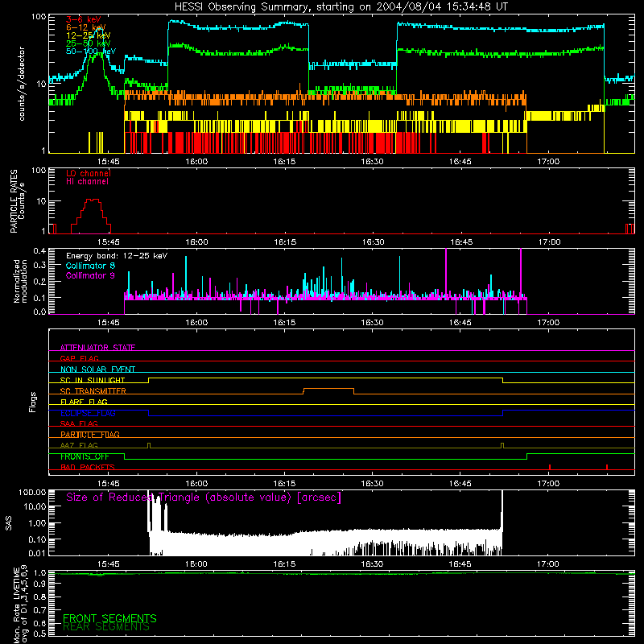
Task: Select the 3-6 keV legend label
Action: (83, 19)
